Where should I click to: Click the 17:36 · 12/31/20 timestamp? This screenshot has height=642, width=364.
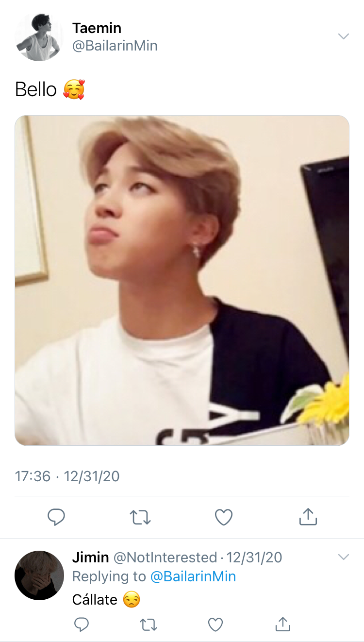pos(67,476)
